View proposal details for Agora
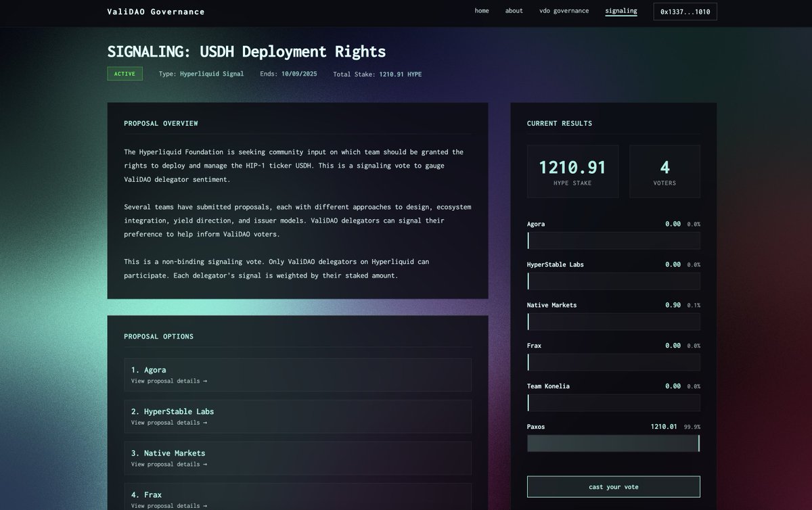812x510 pixels. [169, 381]
